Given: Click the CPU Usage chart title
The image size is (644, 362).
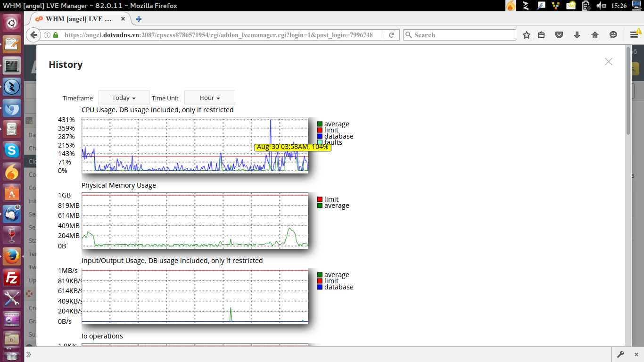Looking at the screenshot, I should (157, 110).
